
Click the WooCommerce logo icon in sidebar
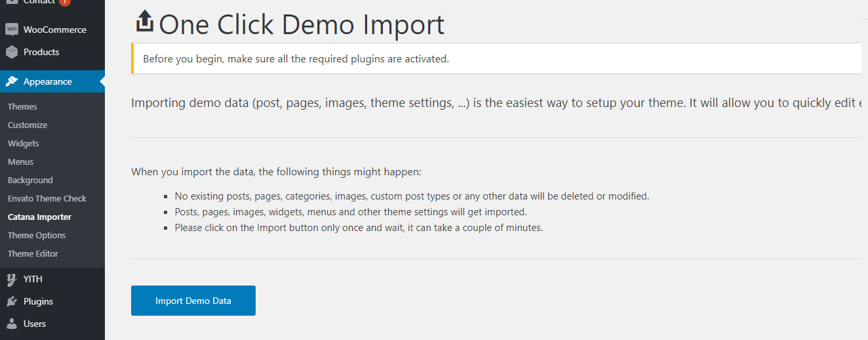12,30
